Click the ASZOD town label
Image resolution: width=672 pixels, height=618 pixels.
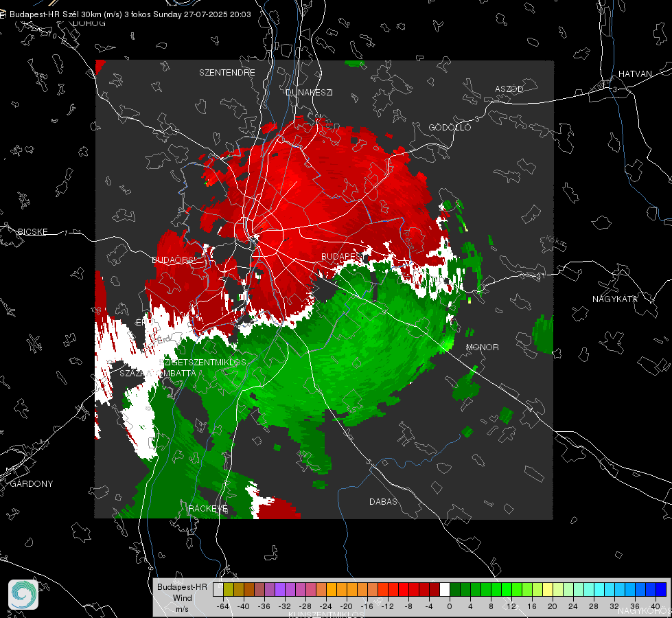pos(509,89)
